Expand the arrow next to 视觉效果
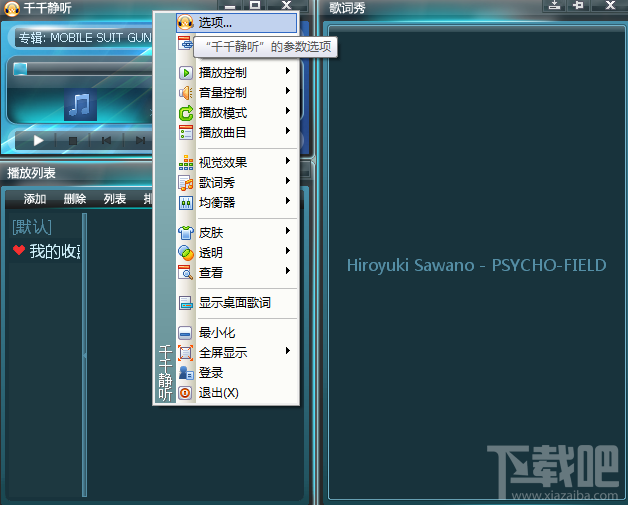Image resolution: width=628 pixels, height=505 pixels. pyautogui.click(x=288, y=161)
